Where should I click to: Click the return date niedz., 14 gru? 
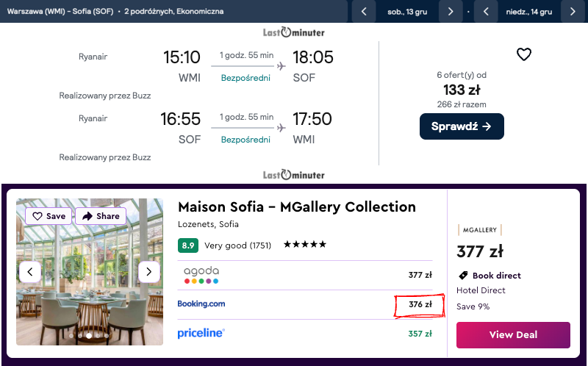pos(528,12)
